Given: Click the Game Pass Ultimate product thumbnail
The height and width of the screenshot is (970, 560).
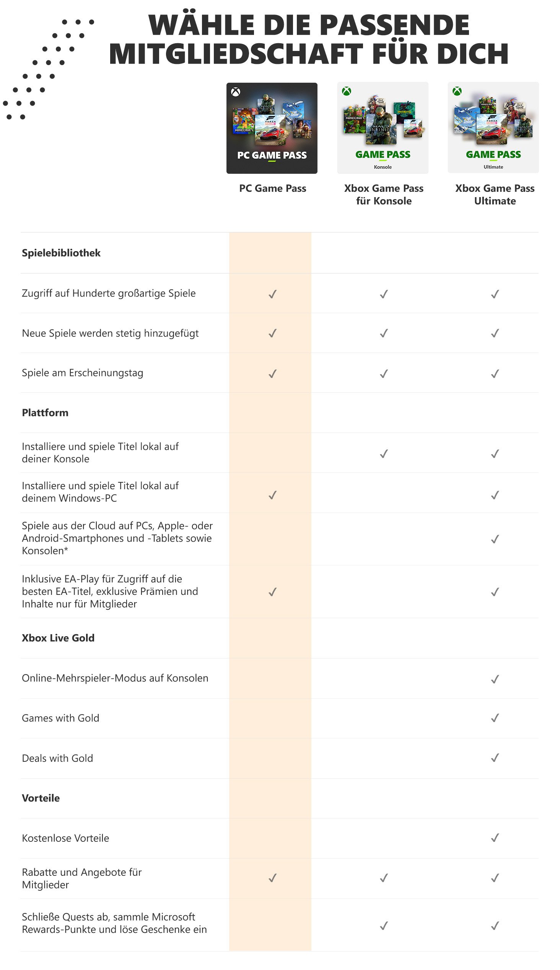Looking at the screenshot, I should click(493, 127).
